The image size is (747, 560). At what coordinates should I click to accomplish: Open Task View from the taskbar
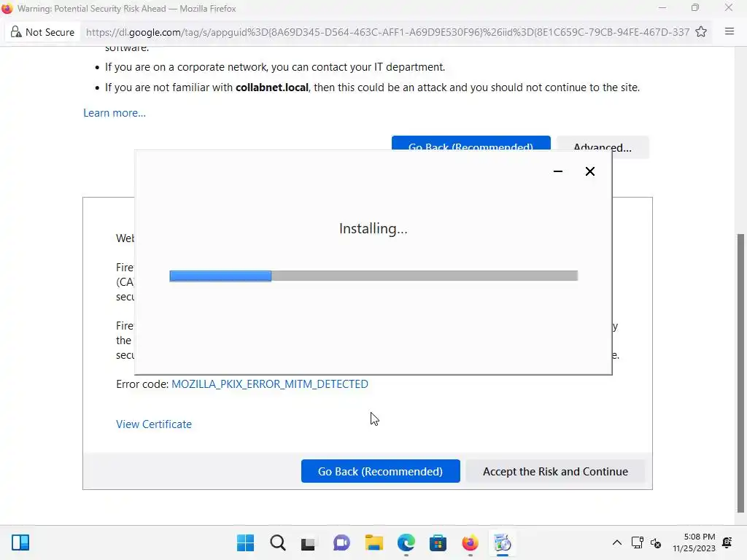309,542
